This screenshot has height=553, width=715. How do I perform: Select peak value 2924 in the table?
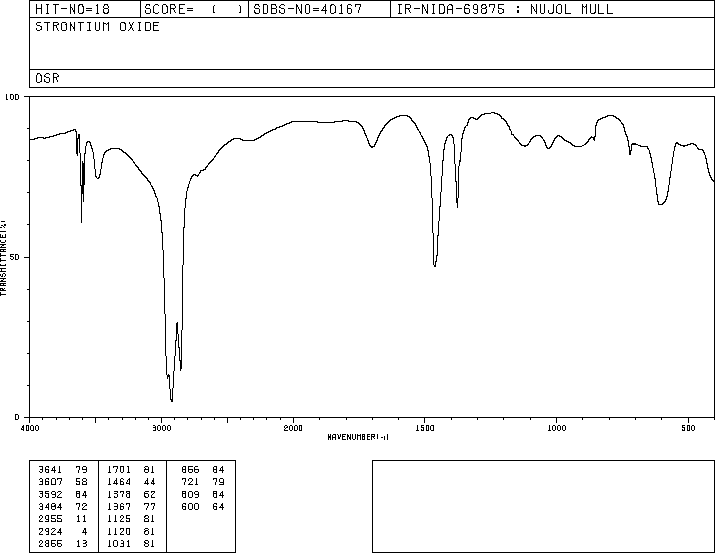pos(50,532)
